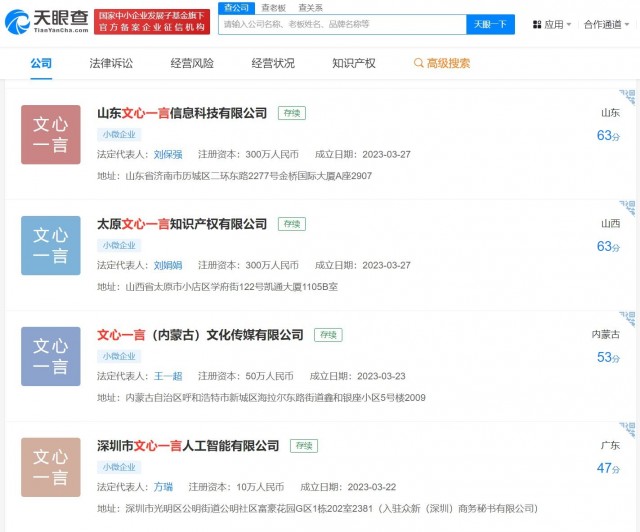
Task: Click the address 山西省太原市小店区学府街122号
Action: pyautogui.click(x=231, y=287)
